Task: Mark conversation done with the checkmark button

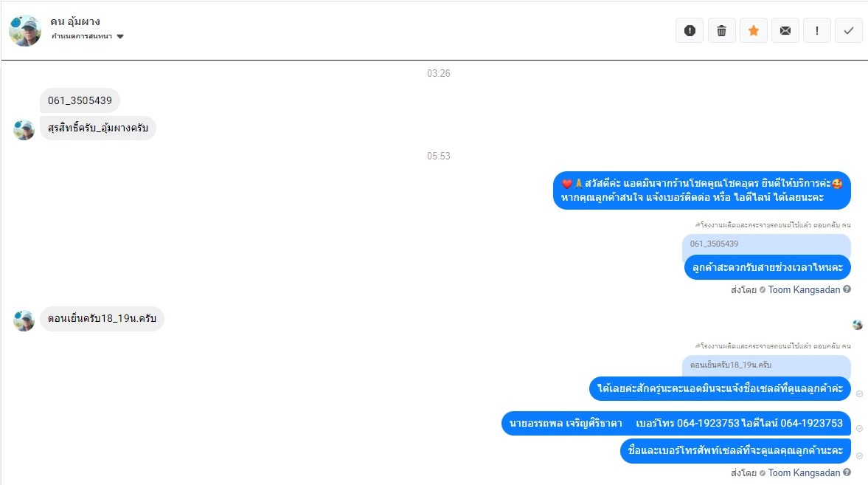Action: [849, 30]
